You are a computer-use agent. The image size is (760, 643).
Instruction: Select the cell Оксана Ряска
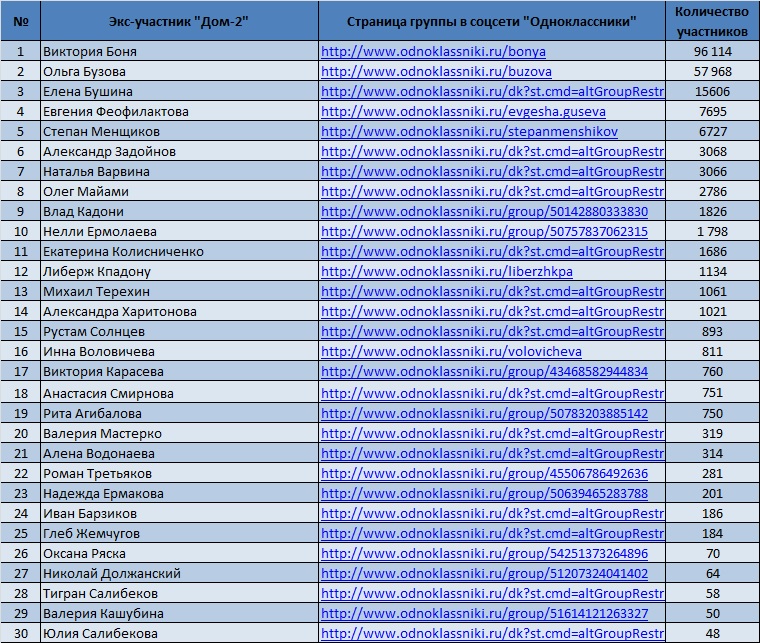(x=179, y=553)
